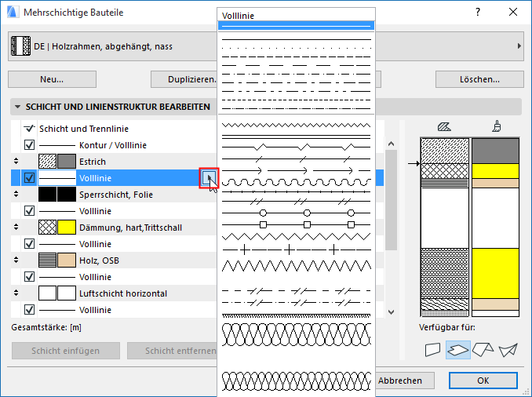Select the line type with squares

[296, 224]
